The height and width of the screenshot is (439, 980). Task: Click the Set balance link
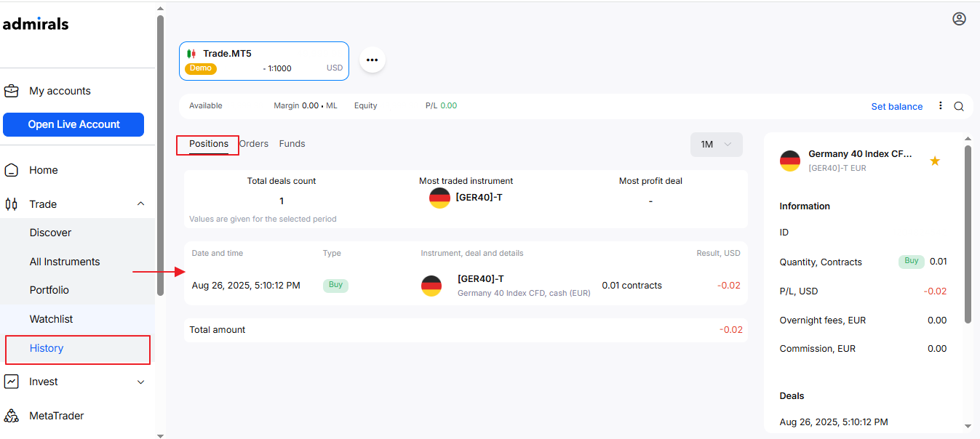point(897,106)
